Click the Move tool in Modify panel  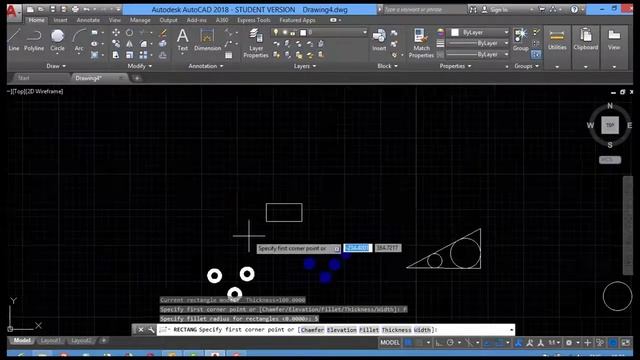coord(116,33)
